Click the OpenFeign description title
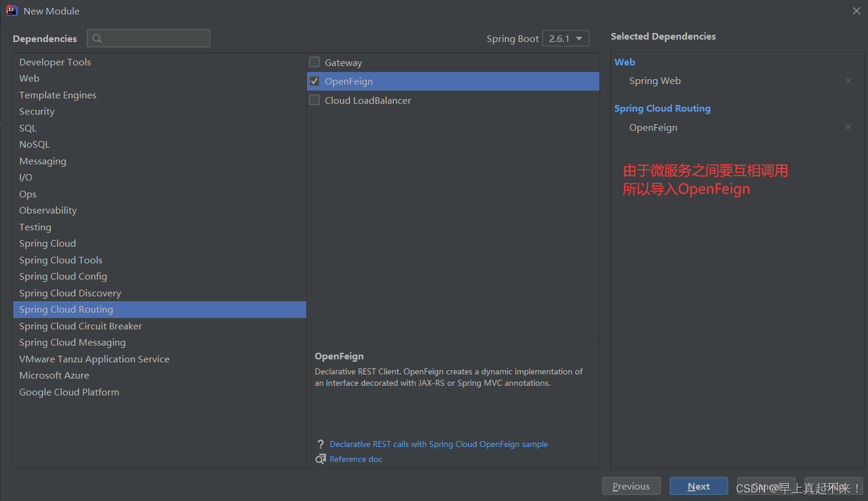This screenshot has width=868, height=501. pyautogui.click(x=339, y=356)
